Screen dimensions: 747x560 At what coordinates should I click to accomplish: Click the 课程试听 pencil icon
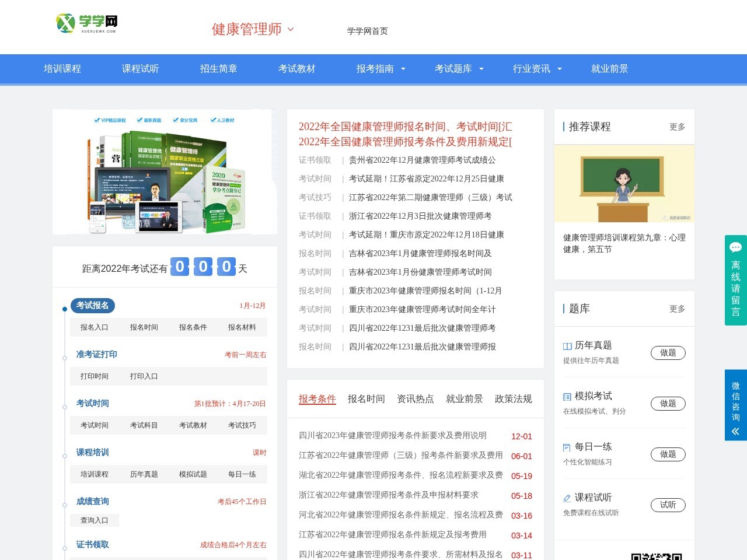coord(567,498)
